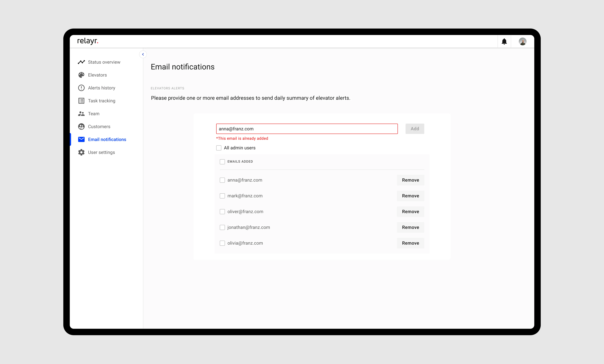604x364 pixels.
Task: Click the User settings gear icon
Action: coord(81,152)
